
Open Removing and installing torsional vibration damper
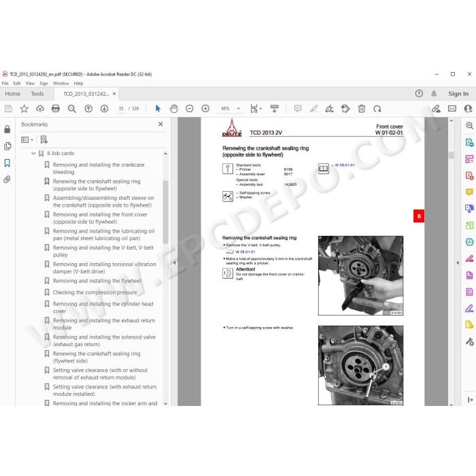pyautogui.click(x=105, y=268)
